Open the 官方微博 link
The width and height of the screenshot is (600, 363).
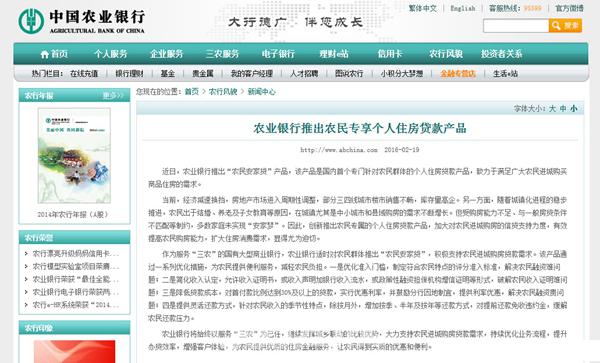click(x=569, y=8)
